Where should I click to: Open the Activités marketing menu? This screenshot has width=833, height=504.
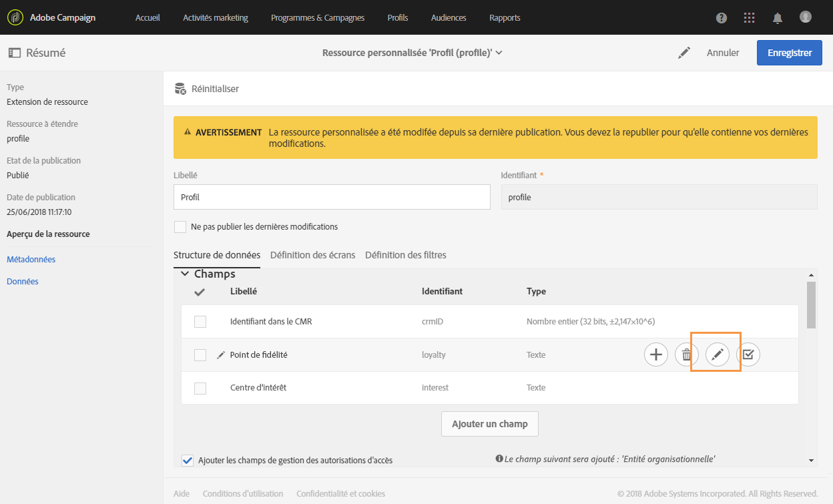pos(216,18)
